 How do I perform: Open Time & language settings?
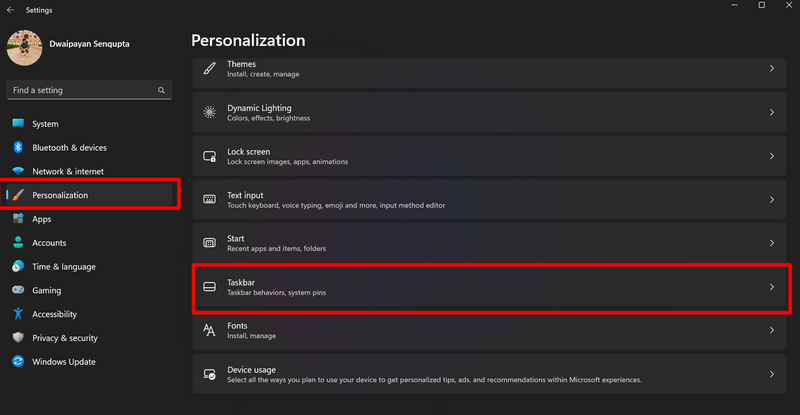(x=63, y=267)
